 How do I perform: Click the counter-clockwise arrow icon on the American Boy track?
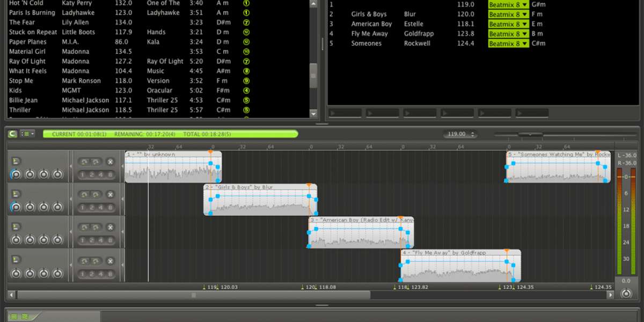[x=85, y=227]
